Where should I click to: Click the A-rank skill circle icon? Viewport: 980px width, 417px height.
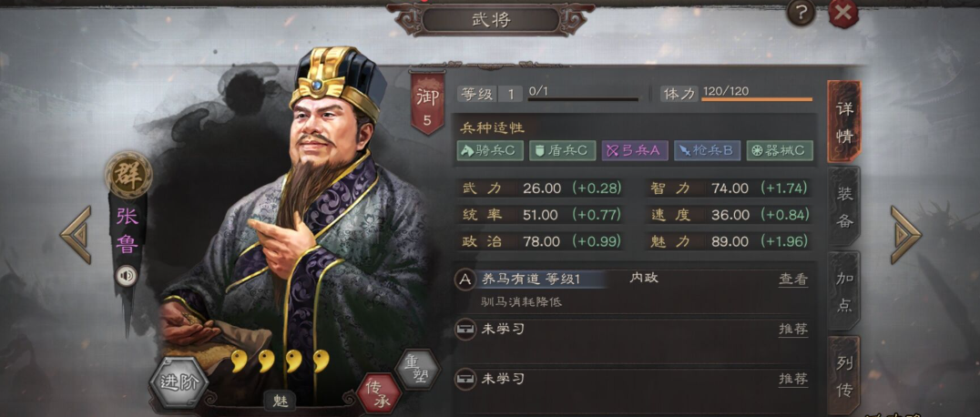(x=465, y=280)
